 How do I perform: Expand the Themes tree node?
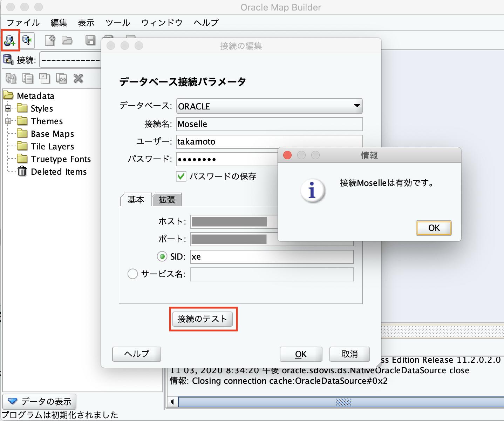coord(8,121)
